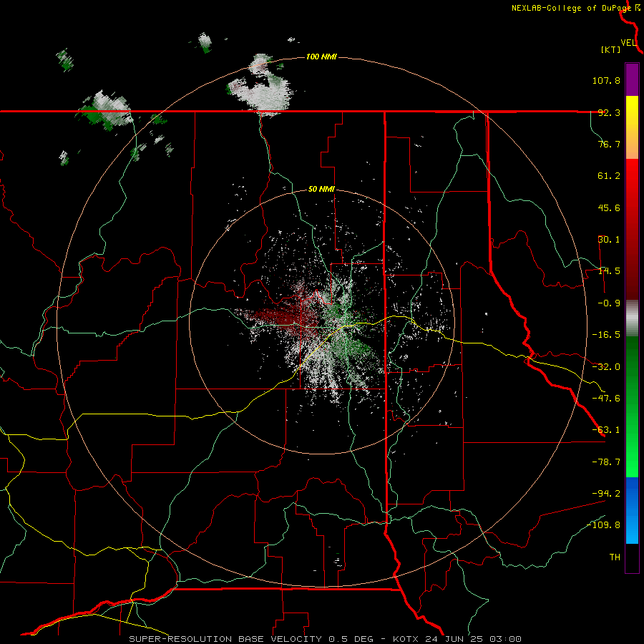The width and height of the screenshot is (644, 644).
Task: Click the TH legend label
Action: [x=615, y=557]
